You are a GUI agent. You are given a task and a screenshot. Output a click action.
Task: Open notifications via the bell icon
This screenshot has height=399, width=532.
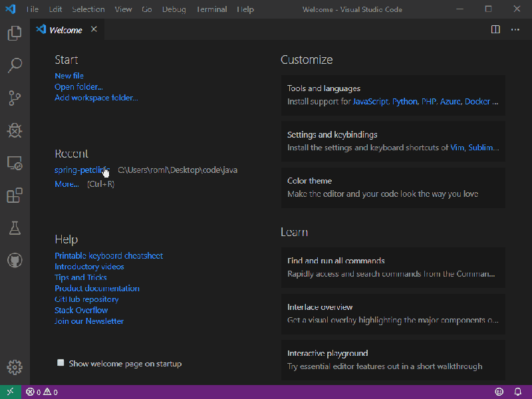518,392
